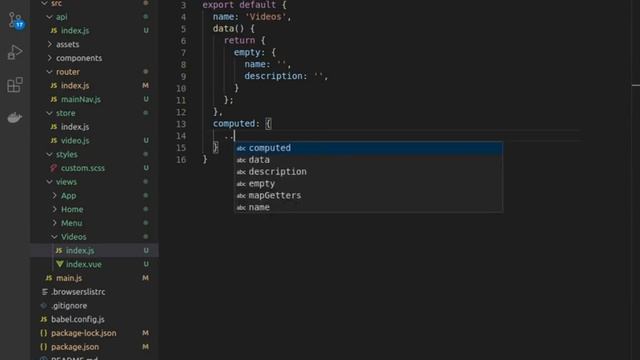Open package.json file
640x360 pixels.
coord(75,347)
